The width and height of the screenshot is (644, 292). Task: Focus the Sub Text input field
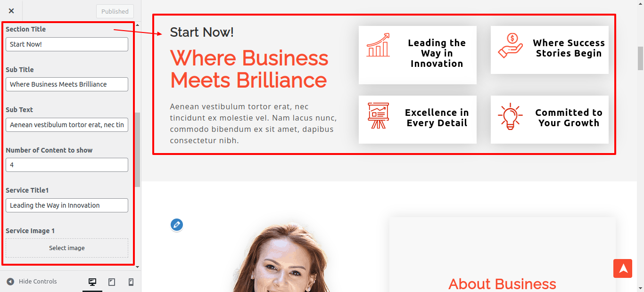coord(67,125)
